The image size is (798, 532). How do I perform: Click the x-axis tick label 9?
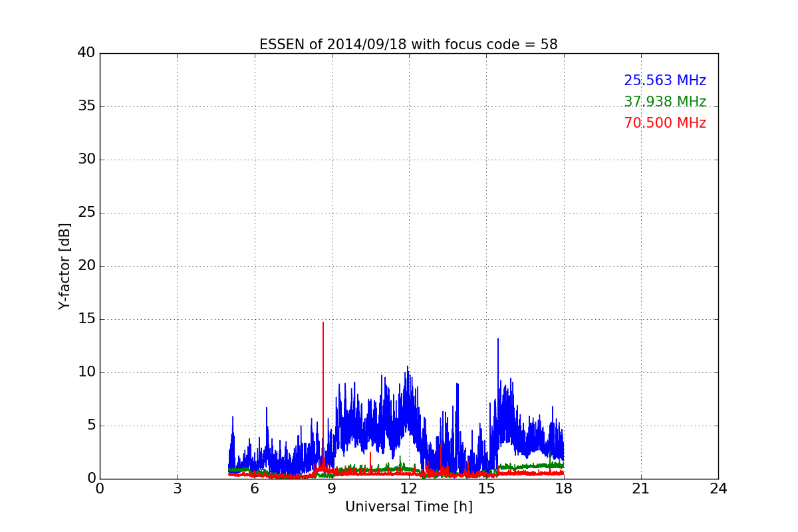tap(332, 488)
